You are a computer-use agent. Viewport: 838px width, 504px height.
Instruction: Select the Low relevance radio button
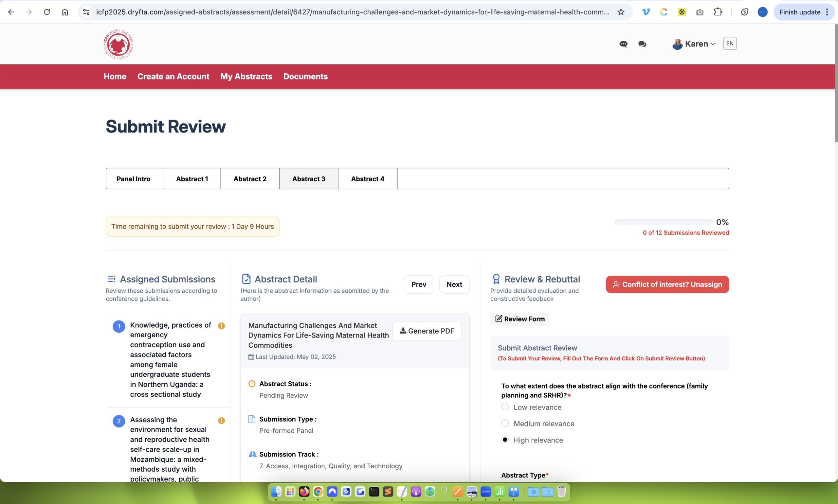point(505,407)
